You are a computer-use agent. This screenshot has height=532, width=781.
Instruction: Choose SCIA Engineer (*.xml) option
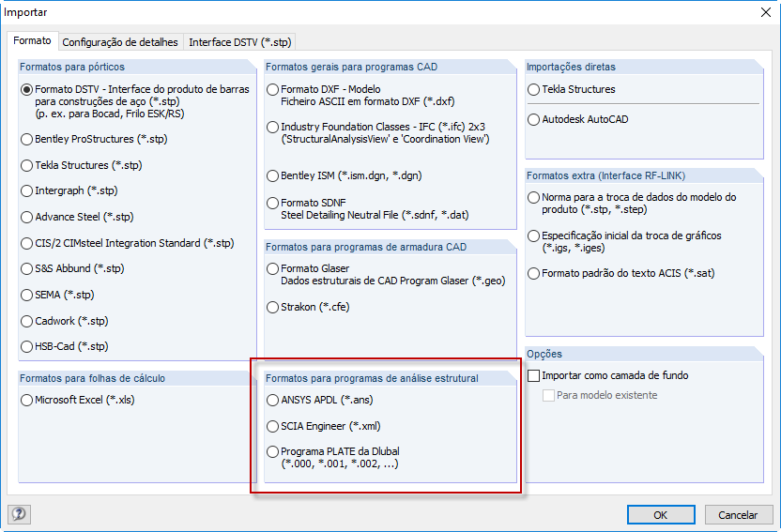272,427
